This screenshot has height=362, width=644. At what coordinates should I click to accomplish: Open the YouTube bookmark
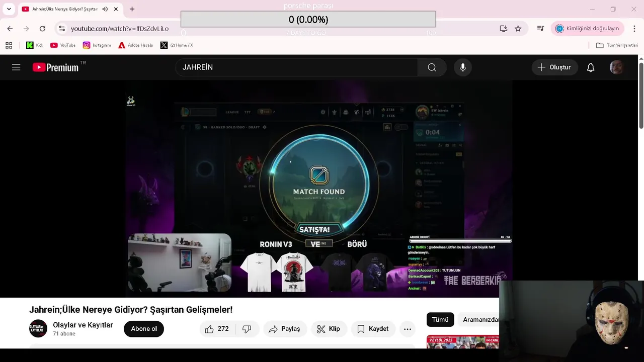63,45
